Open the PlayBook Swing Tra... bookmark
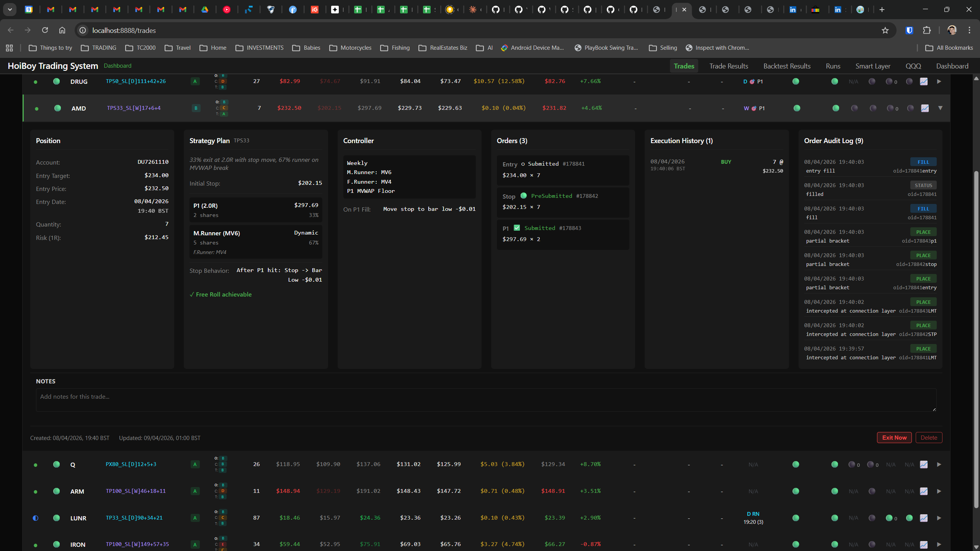 coord(606,48)
